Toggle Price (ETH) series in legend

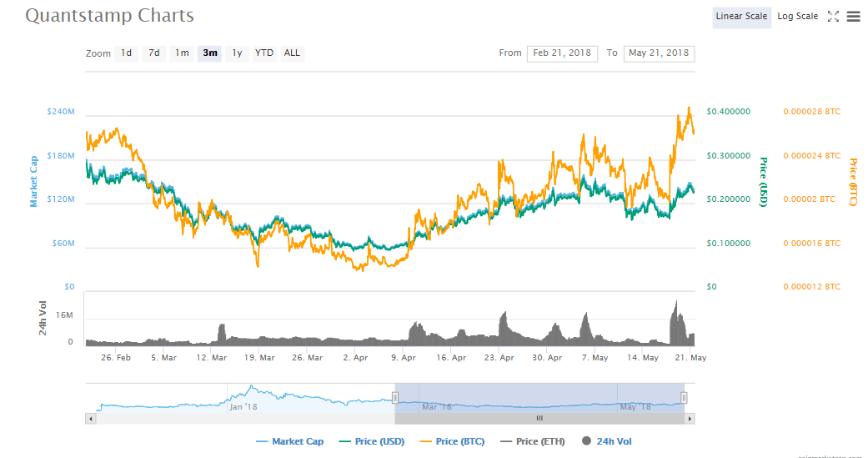coord(531,441)
